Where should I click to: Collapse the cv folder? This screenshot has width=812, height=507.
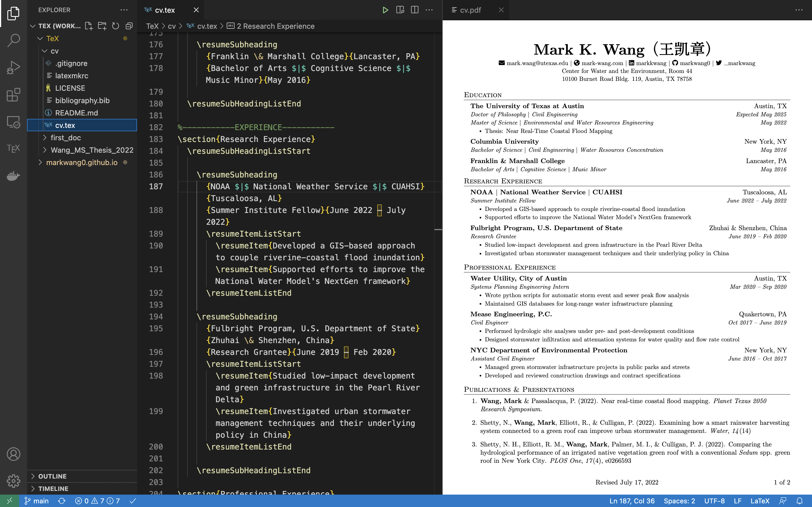point(44,51)
